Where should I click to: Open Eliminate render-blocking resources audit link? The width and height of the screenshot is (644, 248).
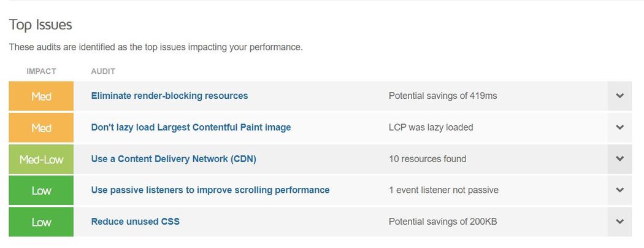(x=169, y=96)
